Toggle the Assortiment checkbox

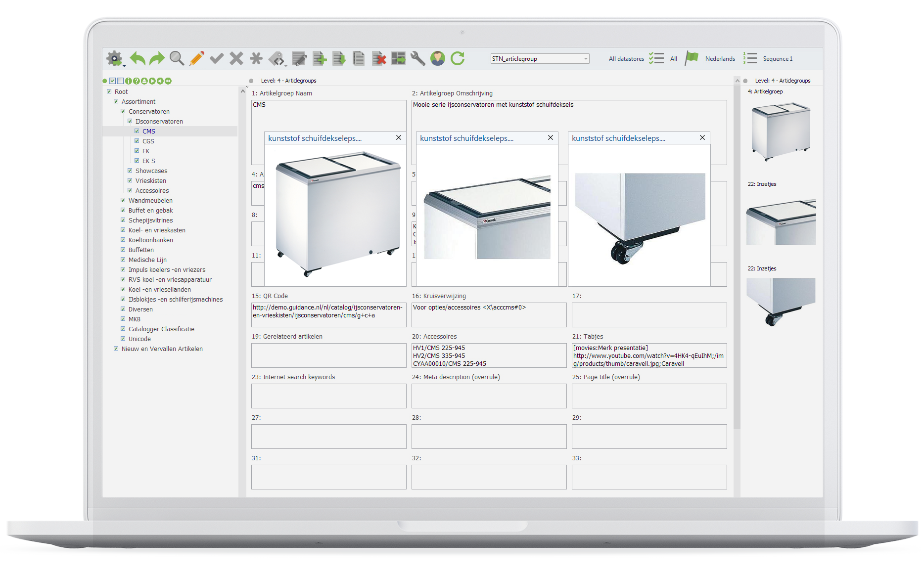click(116, 101)
